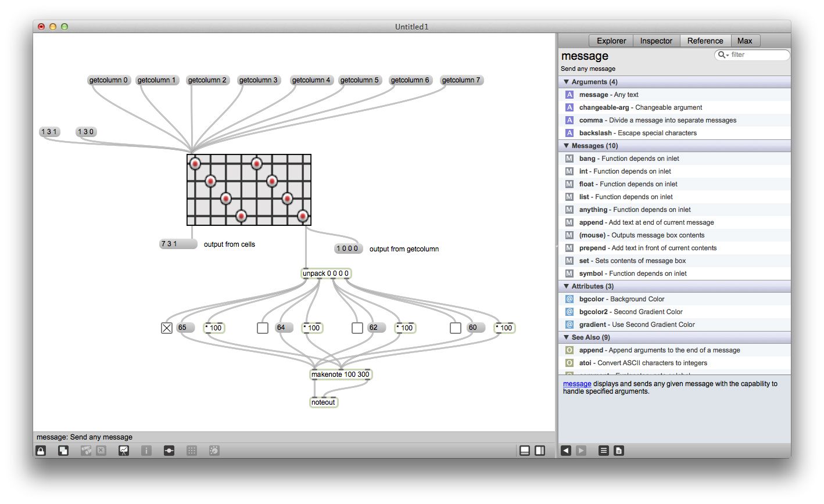Open the document view icon in Reference panel
The image size is (824, 504).
click(x=619, y=450)
